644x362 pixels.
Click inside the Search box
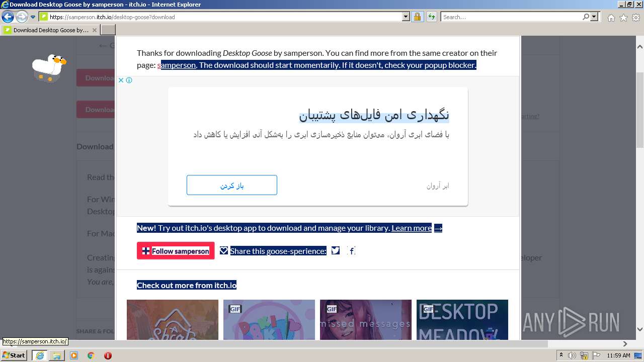(x=511, y=17)
